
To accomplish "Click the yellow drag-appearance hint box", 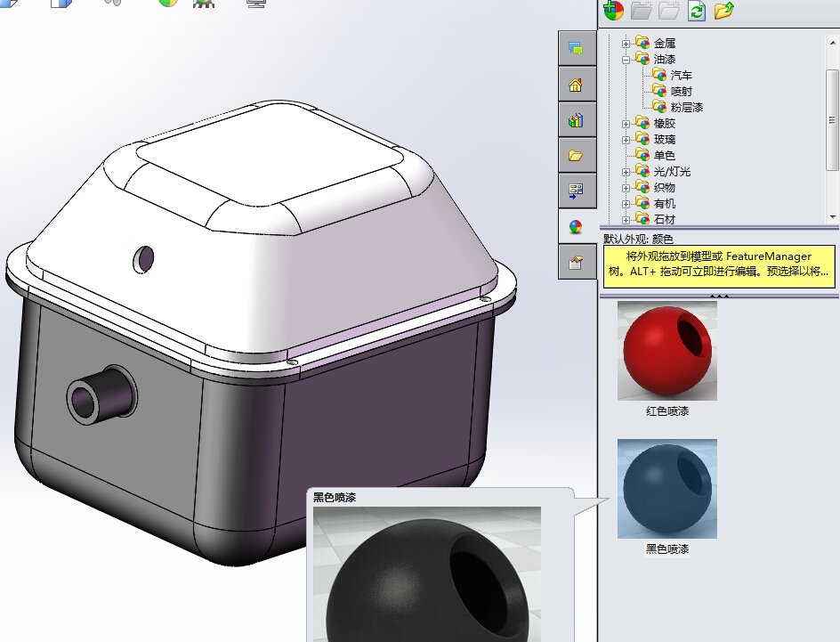I will tap(719, 266).
